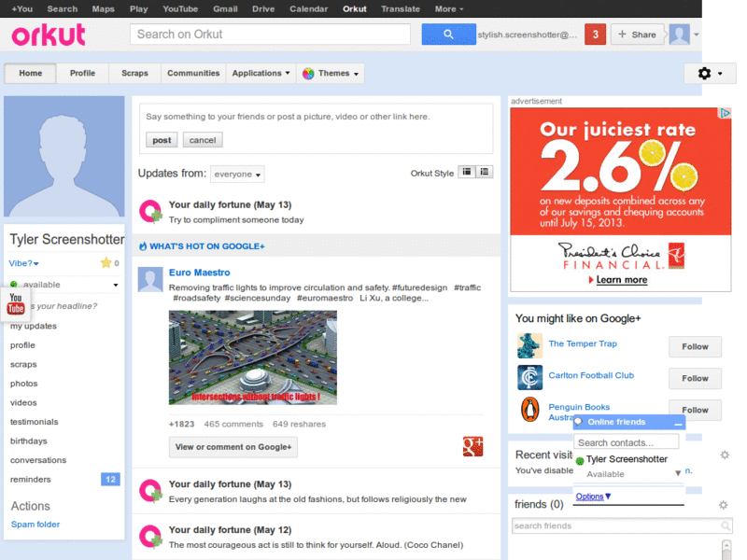Click The Temper Trap thumbnail
The width and height of the screenshot is (747, 560).
[529, 345]
